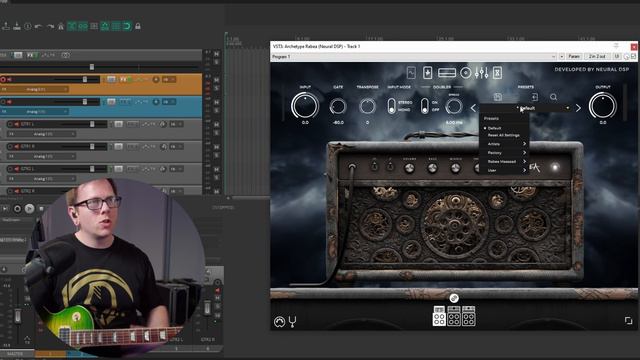Open the pre-effects pedal section icon

coord(427,73)
